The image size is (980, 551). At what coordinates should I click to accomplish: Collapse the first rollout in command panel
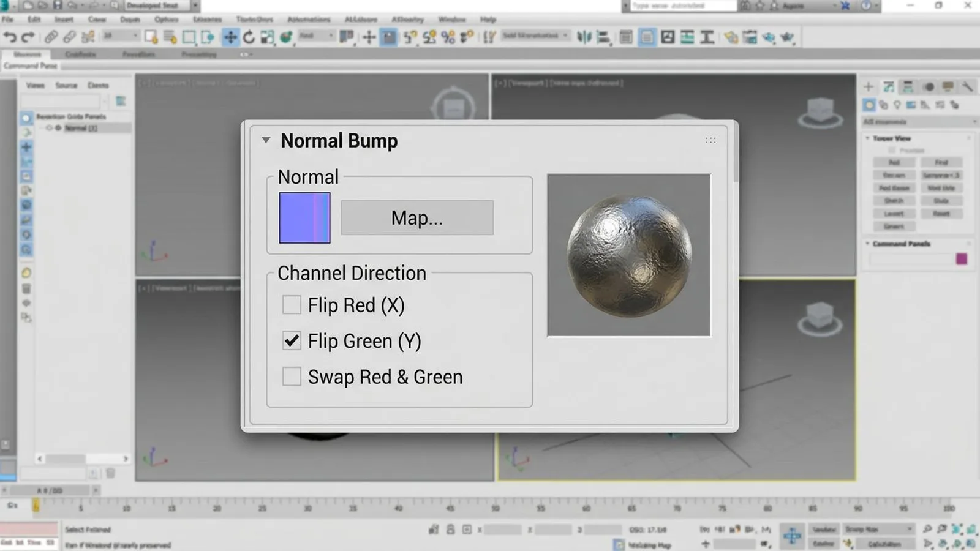pyautogui.click(x=867, y=138)
